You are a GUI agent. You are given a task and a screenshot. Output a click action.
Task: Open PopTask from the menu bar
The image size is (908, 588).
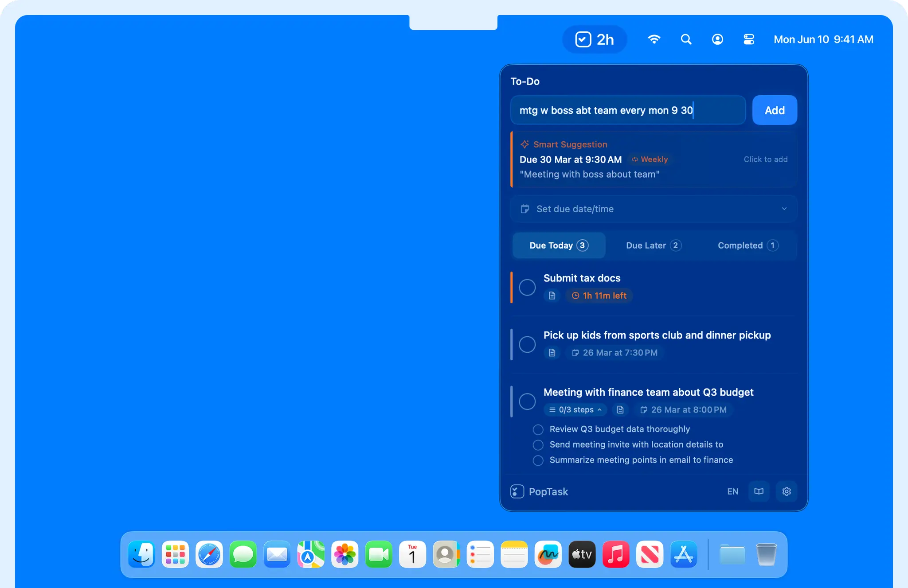594,39
